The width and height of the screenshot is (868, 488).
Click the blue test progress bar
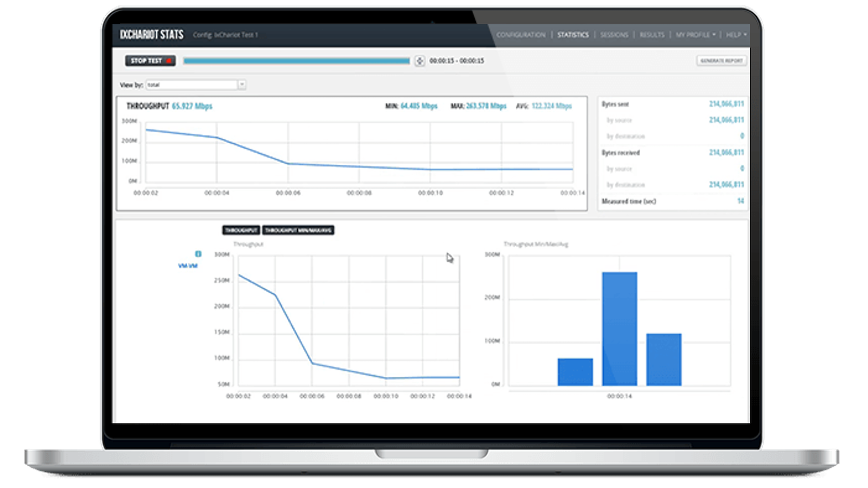click(x=296, y=61)
